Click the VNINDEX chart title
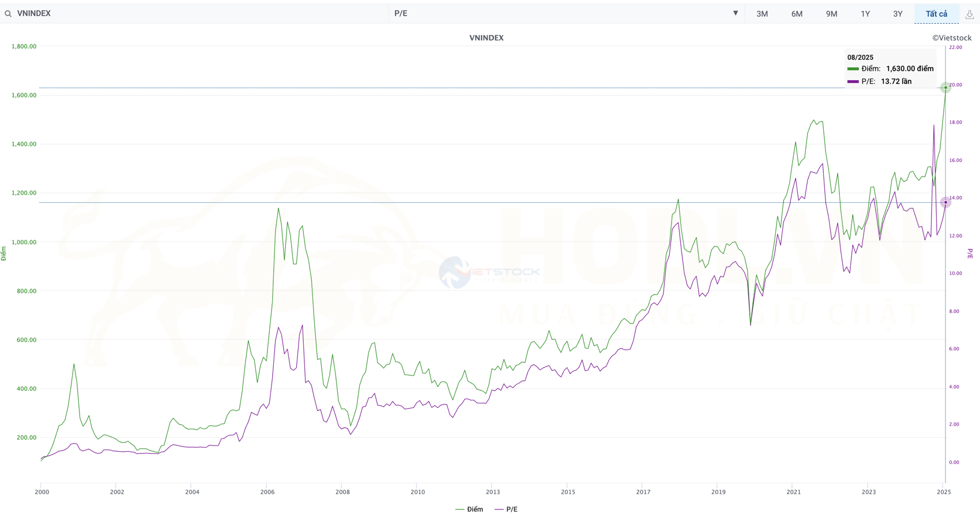Viewport: 980px width, 522px height. pyautogui.click(x=486, y=38)
